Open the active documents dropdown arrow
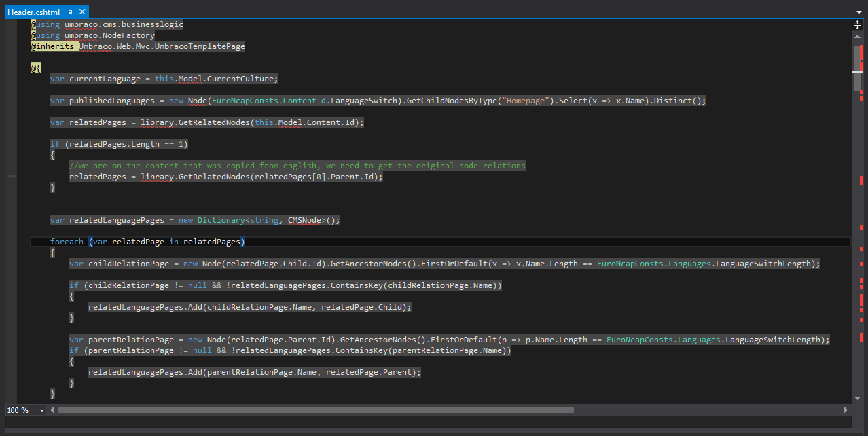The image size is (868, 436). click(859, 12)
